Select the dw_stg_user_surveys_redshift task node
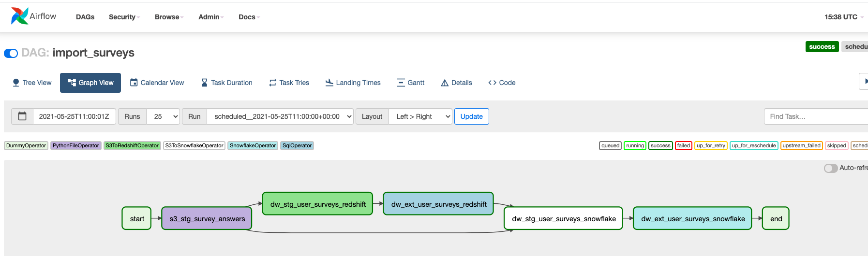 point(318,204)
